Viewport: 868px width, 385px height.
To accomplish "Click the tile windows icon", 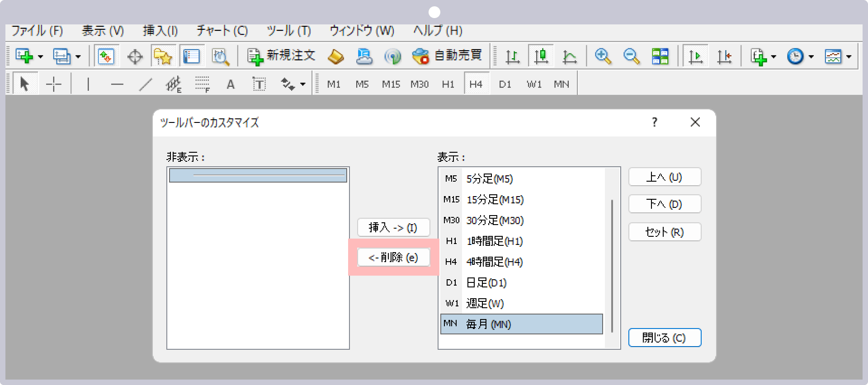I will [660, 56].
